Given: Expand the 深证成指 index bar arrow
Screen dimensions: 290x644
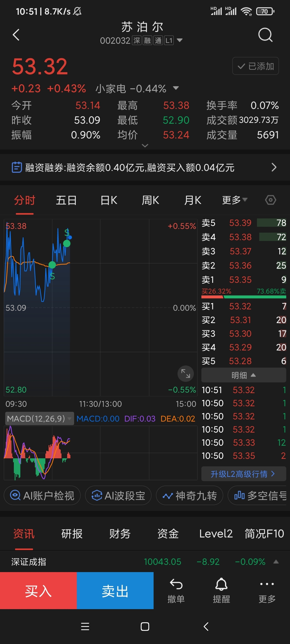Looking at the screenshot, I should pyautogui.click(x=276, y=562).
